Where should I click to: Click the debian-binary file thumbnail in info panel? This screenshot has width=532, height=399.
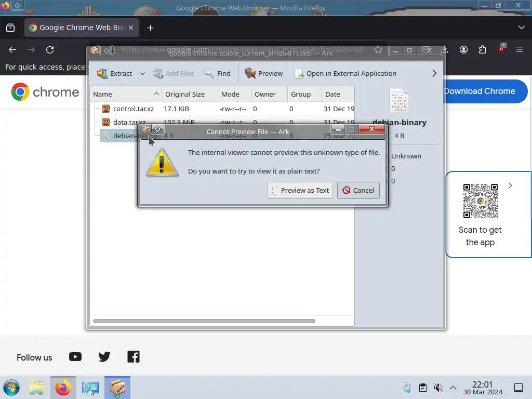click(398, 100)
